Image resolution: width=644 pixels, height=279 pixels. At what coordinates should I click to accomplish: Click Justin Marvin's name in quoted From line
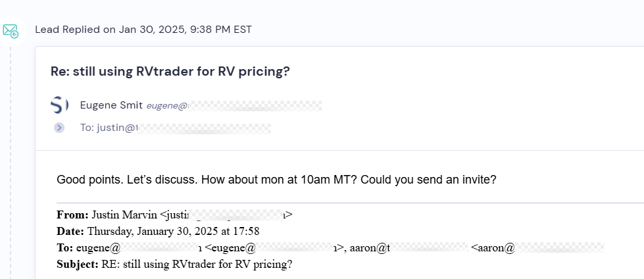click(124, 215)
